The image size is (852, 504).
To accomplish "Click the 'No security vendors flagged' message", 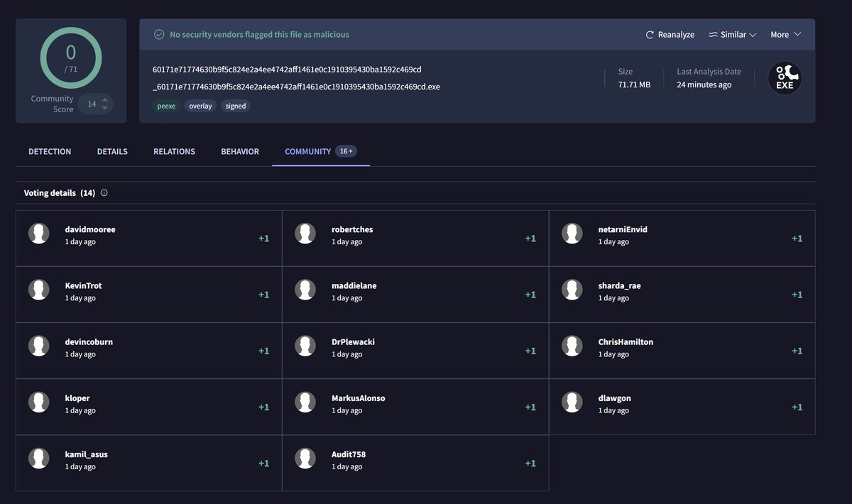I will [259, 34].
